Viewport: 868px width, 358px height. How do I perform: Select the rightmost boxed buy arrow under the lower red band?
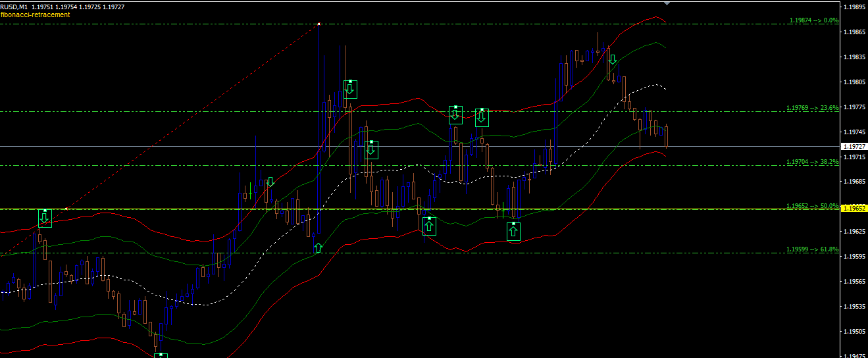click(513, 231)
